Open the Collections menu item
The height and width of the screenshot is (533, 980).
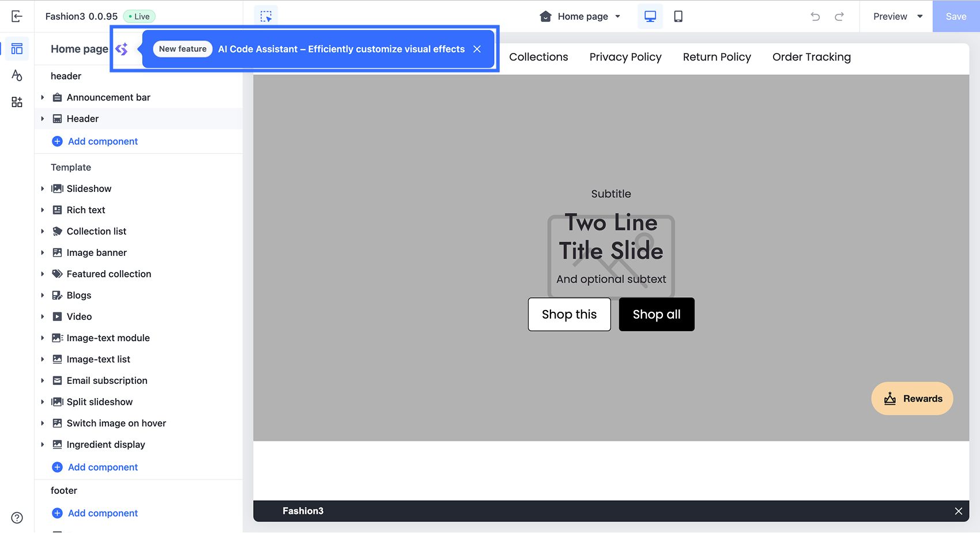point(538,57)
